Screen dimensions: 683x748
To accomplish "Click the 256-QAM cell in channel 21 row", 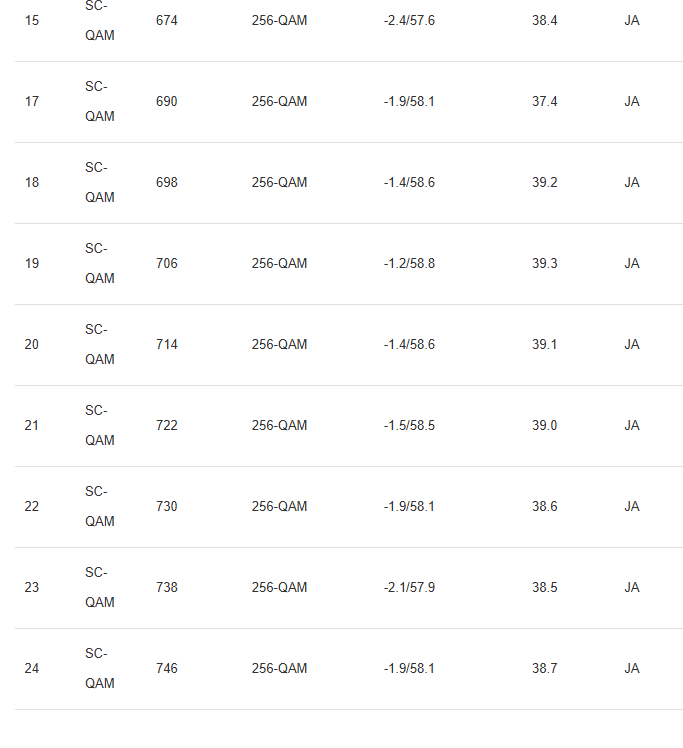I will click(279, 426).
